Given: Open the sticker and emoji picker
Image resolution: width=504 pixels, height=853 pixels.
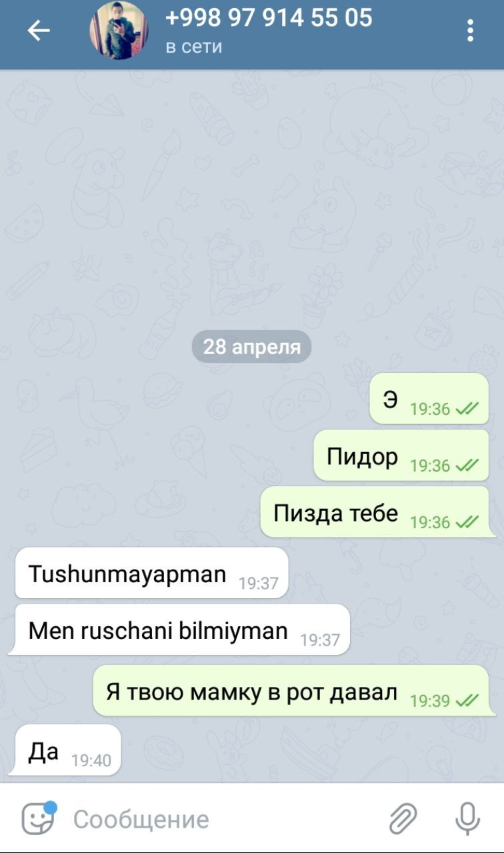Looking at the screenshot, I should [38, 818].
